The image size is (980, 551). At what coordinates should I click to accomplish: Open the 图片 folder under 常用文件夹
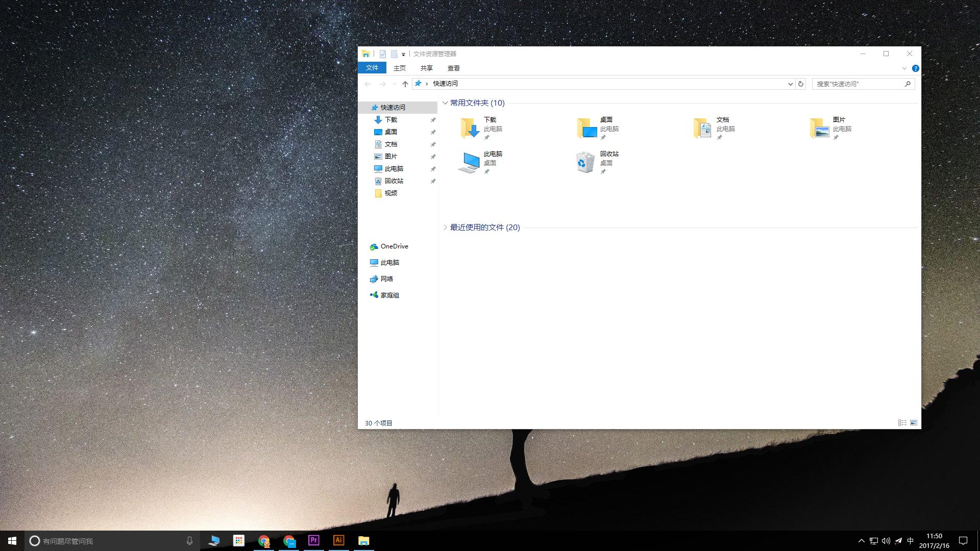[822, 128]
